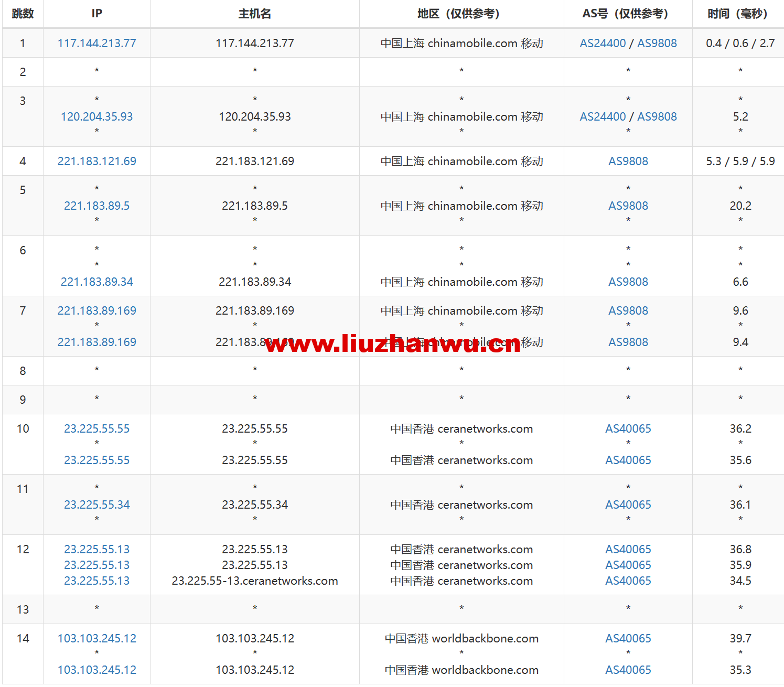Click AS9808 link beside 9.4 ms time

tap(628, 342)
